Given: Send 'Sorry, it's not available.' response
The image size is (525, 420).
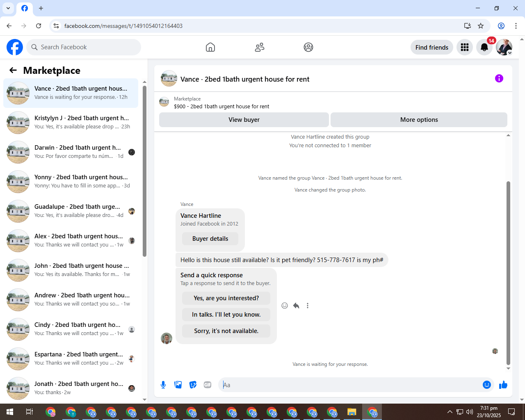Looking at the screenshot, I should 226,331.
